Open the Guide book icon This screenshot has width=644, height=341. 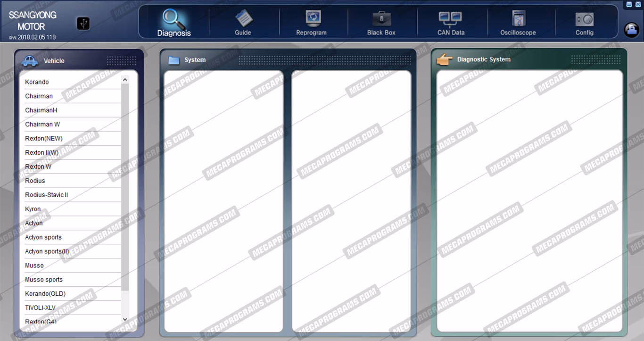243,19
